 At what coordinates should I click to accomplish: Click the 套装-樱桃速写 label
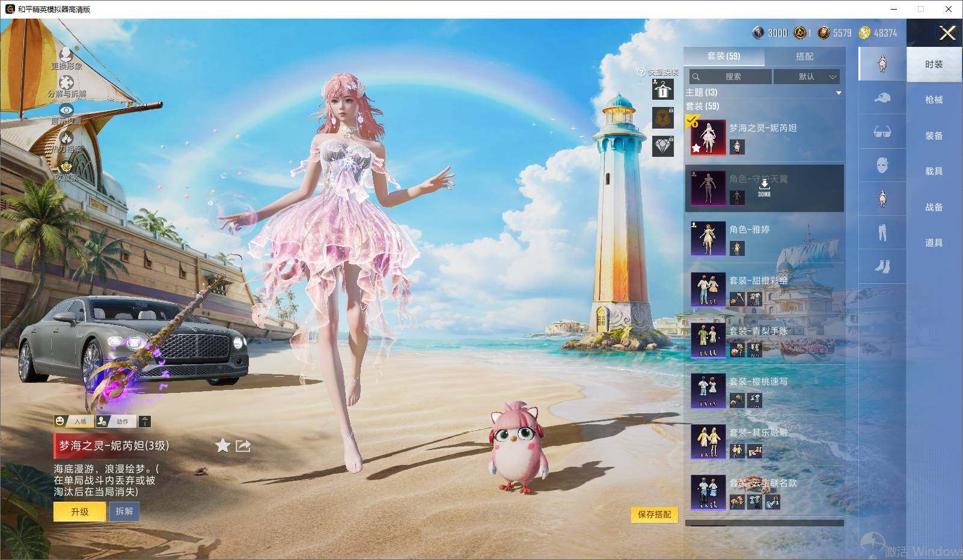pos(758,382)
